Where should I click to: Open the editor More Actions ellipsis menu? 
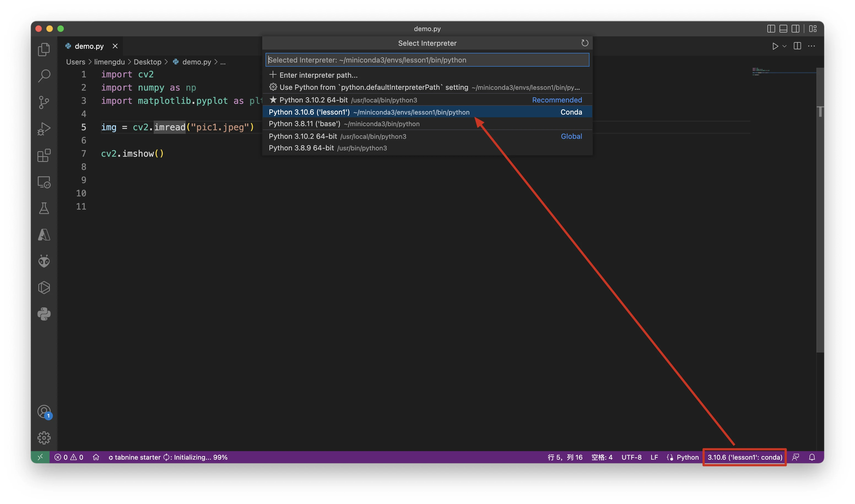point(811,46)
